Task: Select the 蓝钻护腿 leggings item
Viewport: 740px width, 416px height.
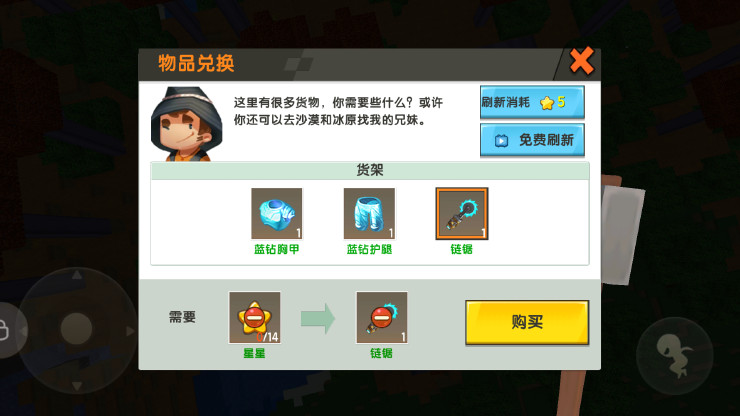Action: [369, 213]
